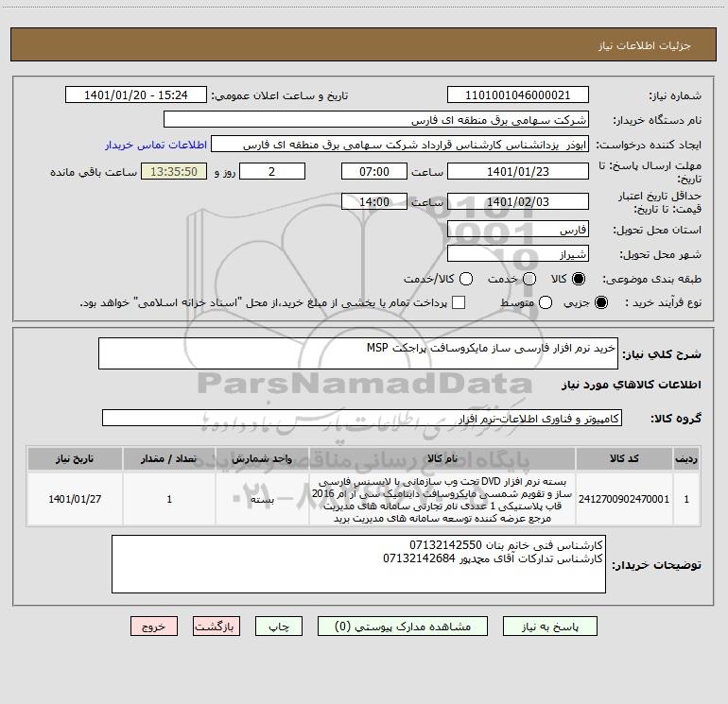The image size is (728, 704).
Task: Click the product name description cell
Action: pos(442,499)
